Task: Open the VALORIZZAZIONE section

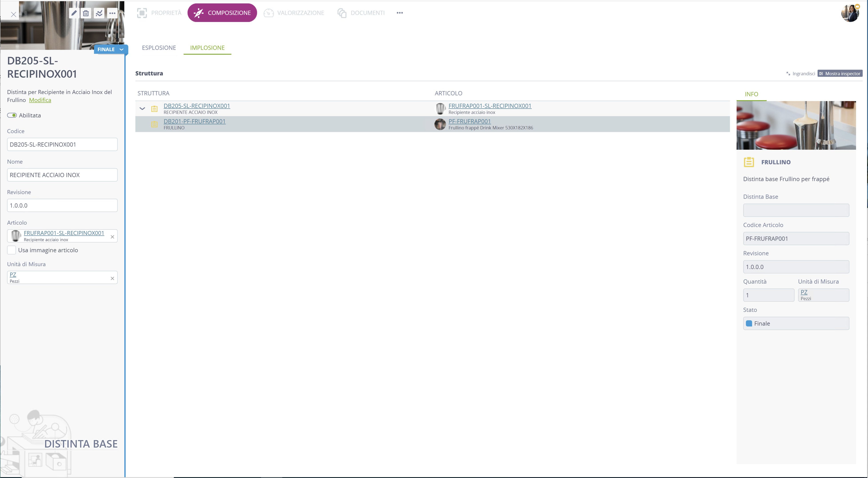Action: 294,13
